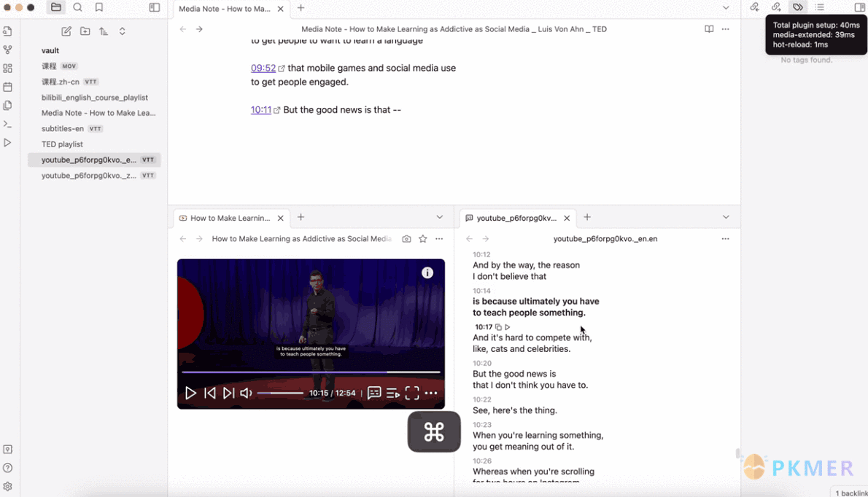
Task: Expand or collapse all folders
Action: (123, 31)
